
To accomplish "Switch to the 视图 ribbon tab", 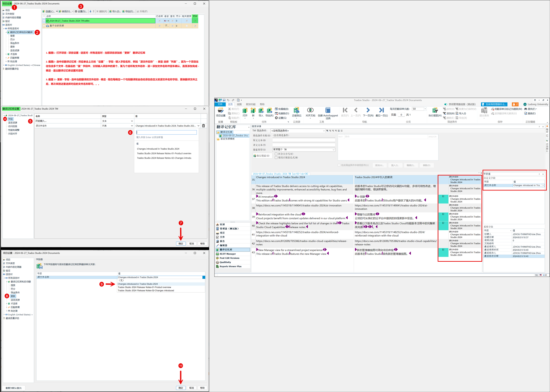I will tap(239, 104).
